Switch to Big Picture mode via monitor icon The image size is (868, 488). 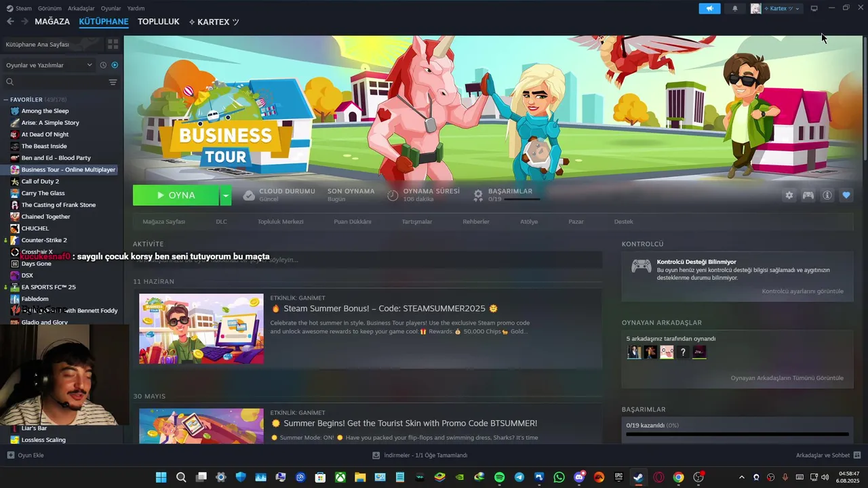[x=814, y=8]
